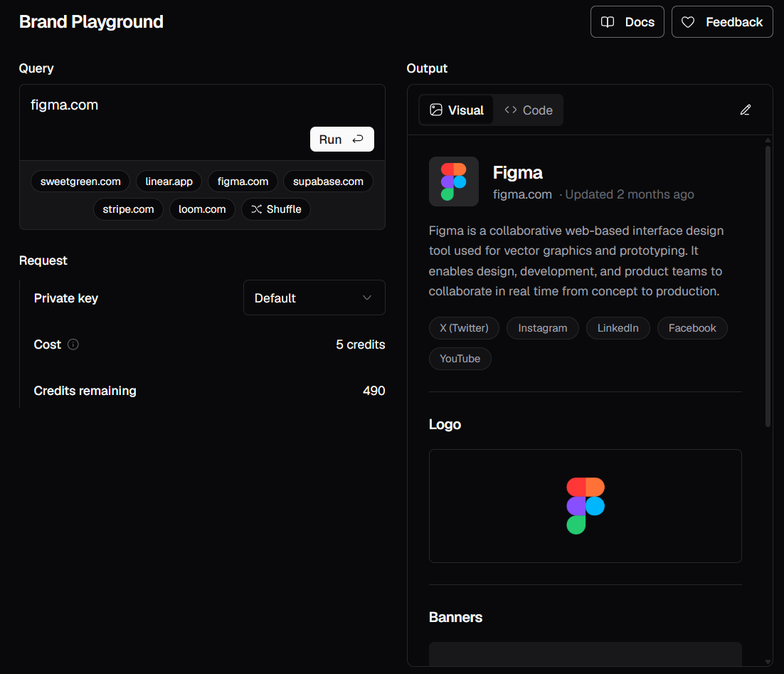Click the 'Brand Playground' title
This screenshot has height=674, width=784.
coord(91,22)
